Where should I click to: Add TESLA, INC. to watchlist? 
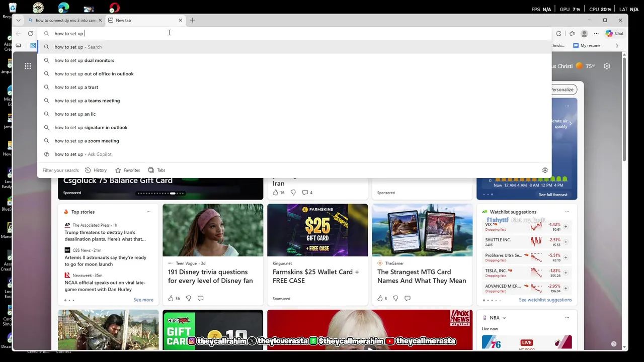566,273
